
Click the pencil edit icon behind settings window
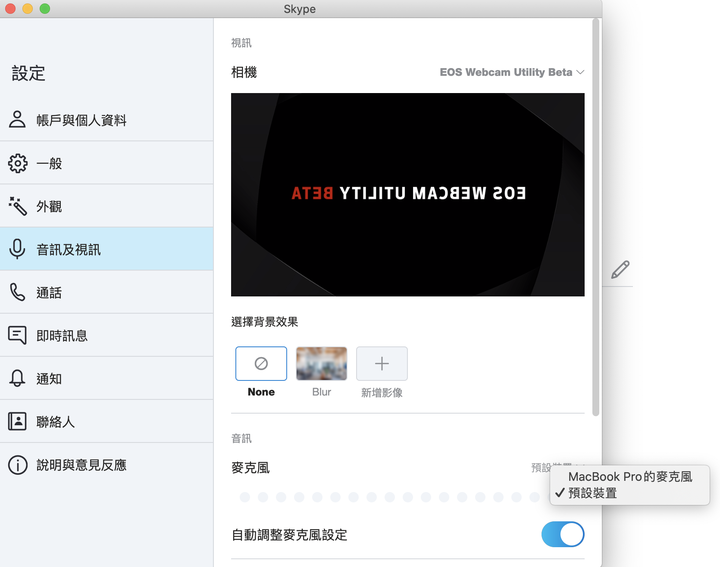tap(620, 269)
